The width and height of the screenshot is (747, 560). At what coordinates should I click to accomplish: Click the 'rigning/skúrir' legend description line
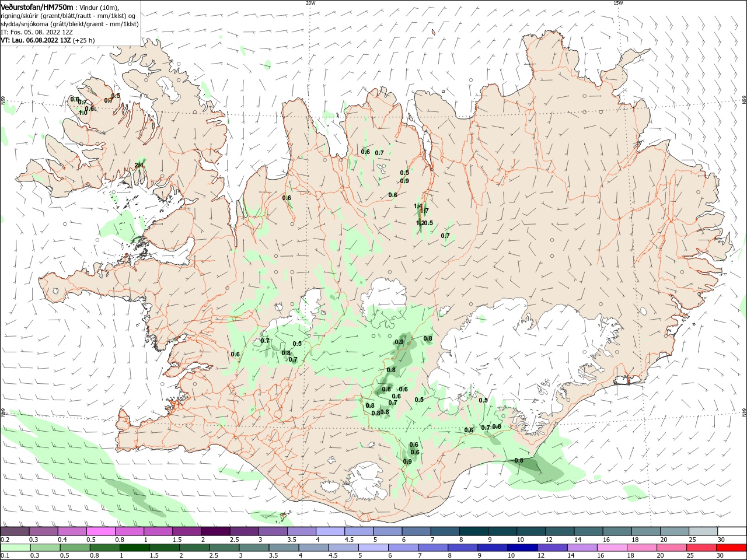(68, 16)
